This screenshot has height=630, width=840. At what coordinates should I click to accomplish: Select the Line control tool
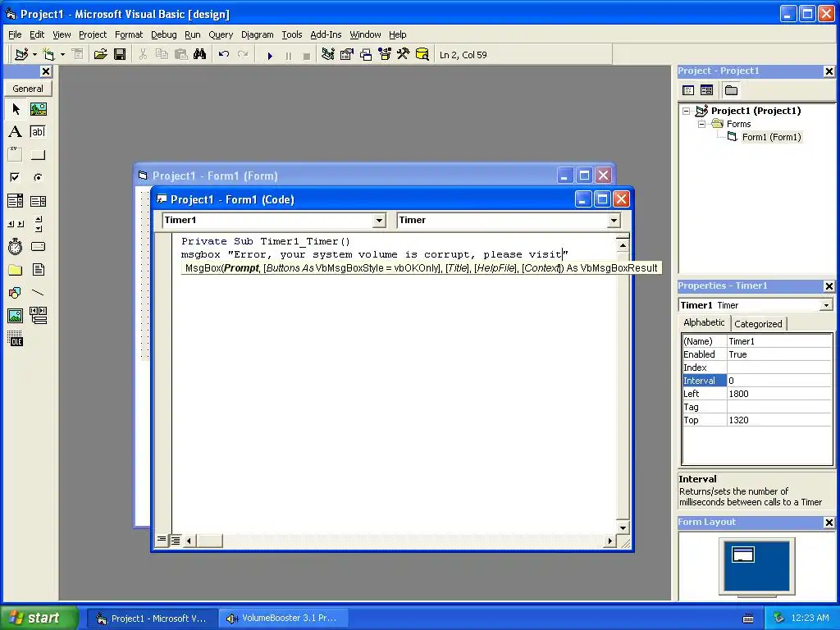38,293
